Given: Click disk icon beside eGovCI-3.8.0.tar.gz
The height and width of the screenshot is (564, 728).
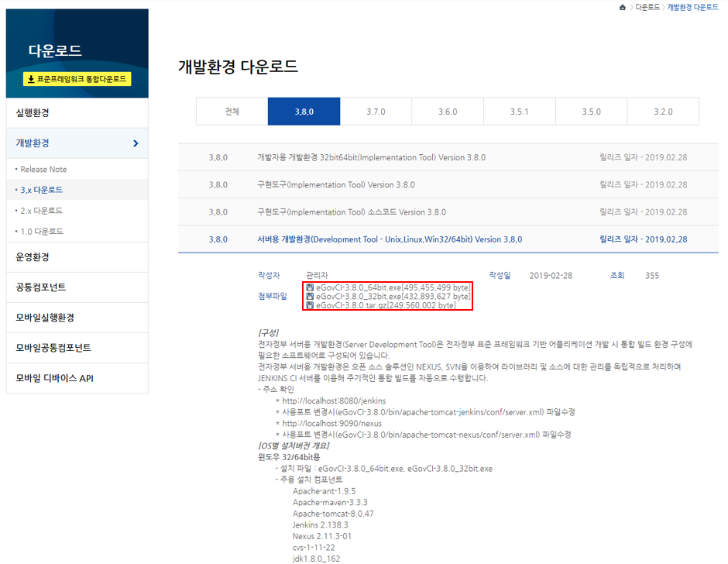Looking at the screenshot, I should [x=310, y=305].
